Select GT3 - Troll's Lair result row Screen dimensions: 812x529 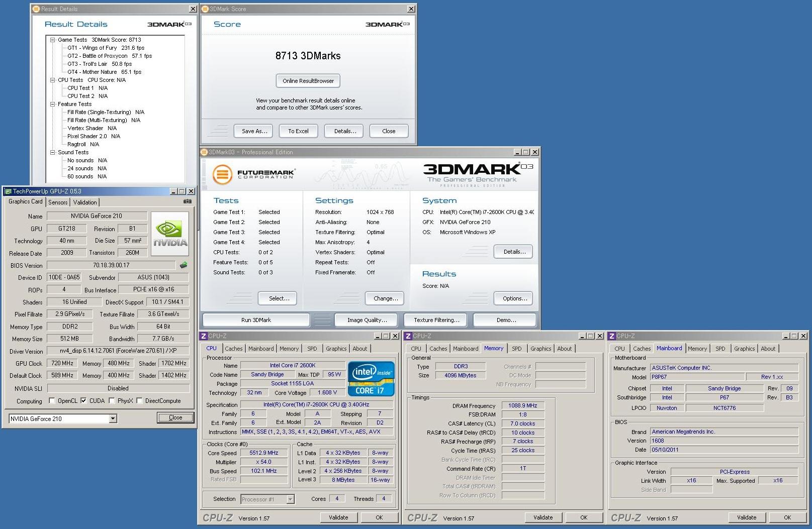100,64
